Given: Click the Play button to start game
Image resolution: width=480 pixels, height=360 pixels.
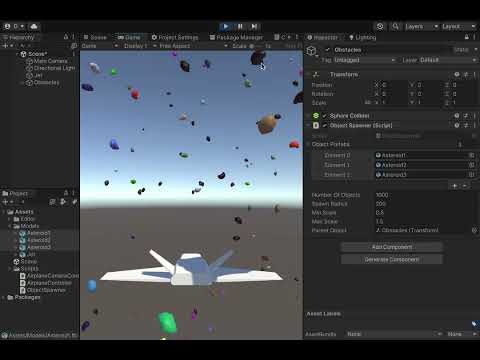Looking at the screenshot, I should [226, 26].
